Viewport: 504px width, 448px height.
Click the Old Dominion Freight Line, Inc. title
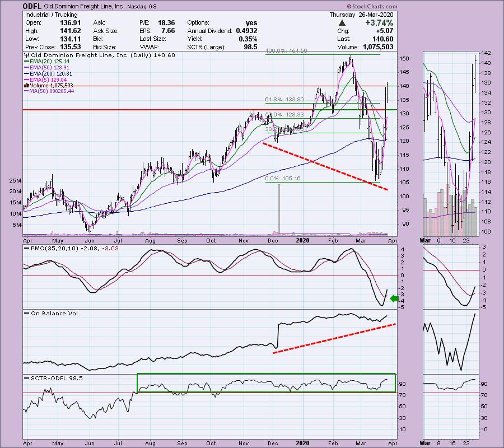point(83,6)
